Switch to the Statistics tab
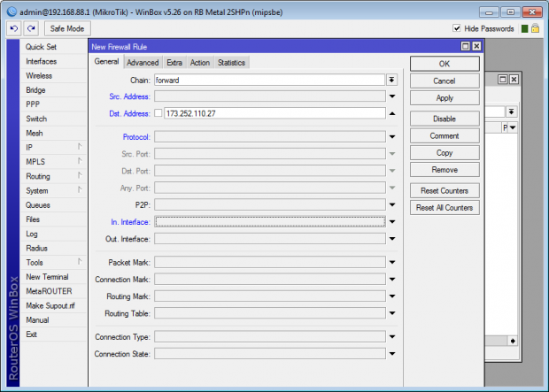The width and height of the screenshot is (549, 392). coord(231,63)
